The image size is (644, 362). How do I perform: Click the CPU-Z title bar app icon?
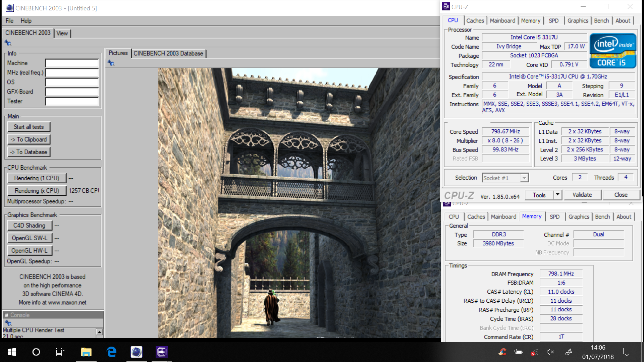point(445,6)
